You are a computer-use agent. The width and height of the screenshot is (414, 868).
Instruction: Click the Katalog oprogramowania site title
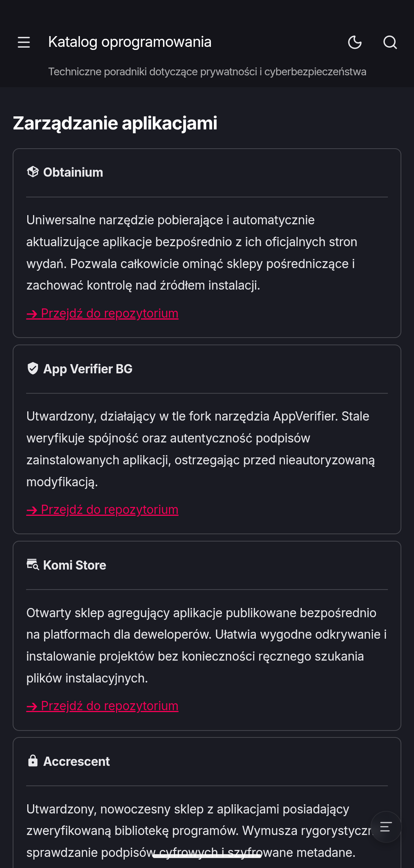(x=130, y=42)
